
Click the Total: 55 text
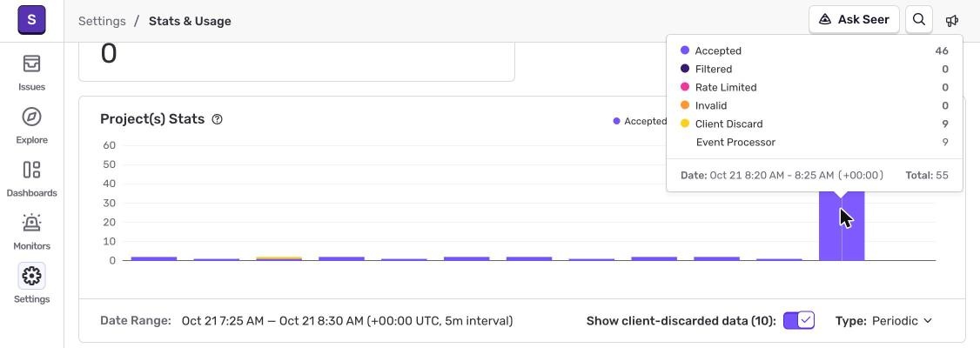click(927, 176)
